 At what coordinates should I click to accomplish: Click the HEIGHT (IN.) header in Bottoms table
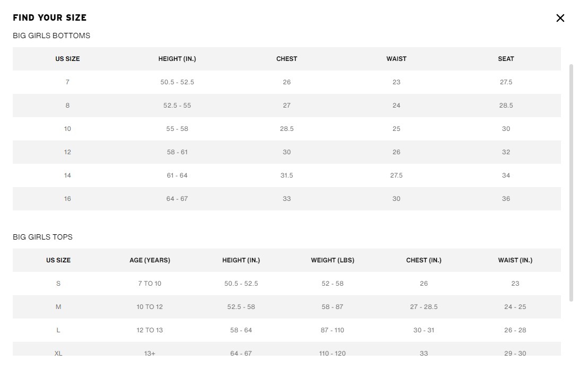177,59
